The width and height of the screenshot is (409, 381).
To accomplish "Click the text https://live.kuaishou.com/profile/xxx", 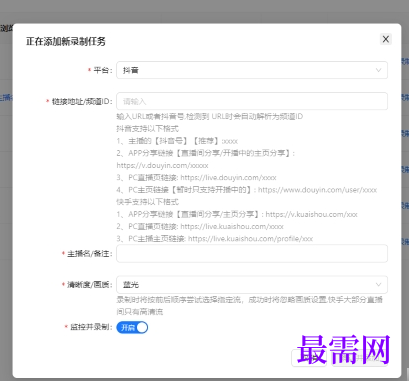I will click(250, 239).
